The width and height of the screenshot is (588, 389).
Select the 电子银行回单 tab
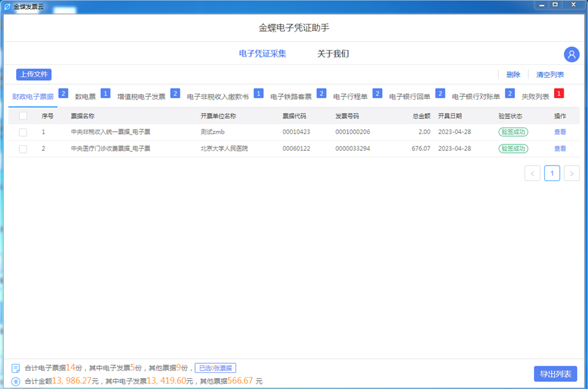tap(410, 97)
